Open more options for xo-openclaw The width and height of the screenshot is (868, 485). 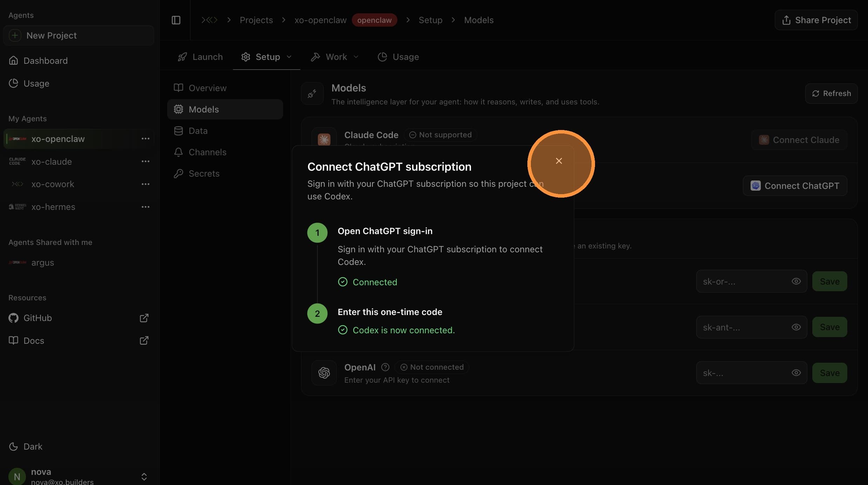pos(145,139)
